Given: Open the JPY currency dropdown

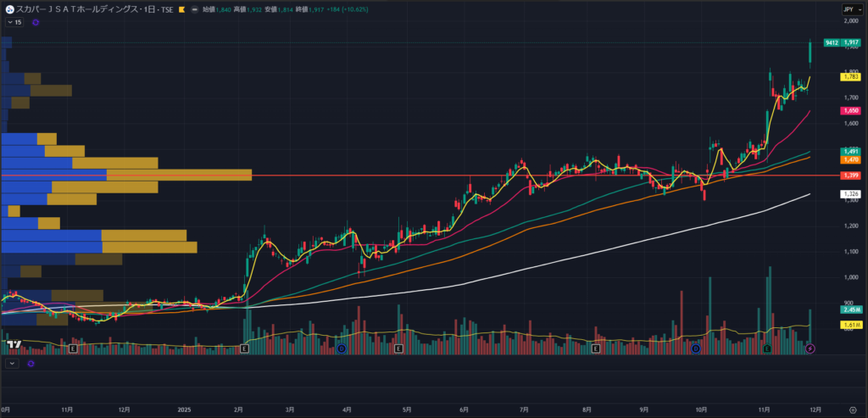Looking at the screenshot, I should [x=849, y=8].
